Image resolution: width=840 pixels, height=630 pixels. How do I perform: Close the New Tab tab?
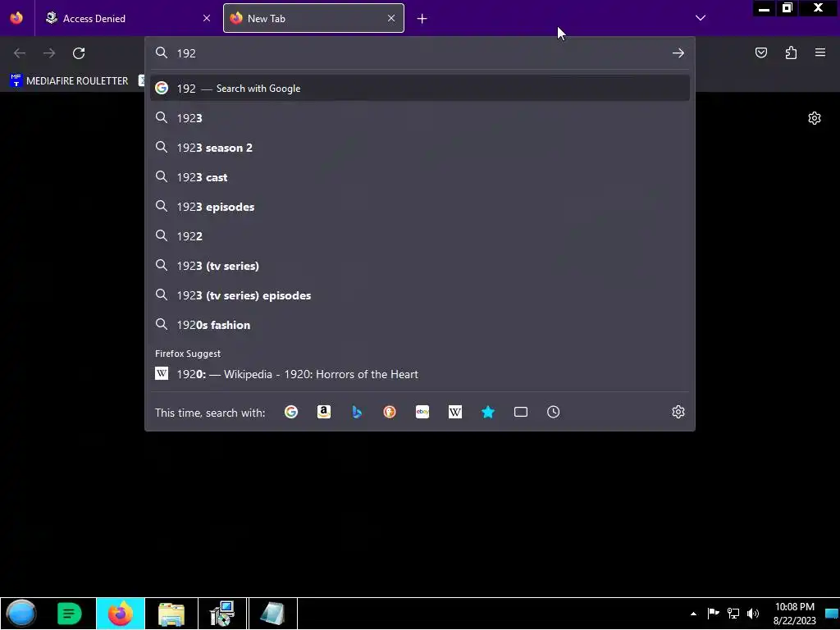click(x=391, y=18)
